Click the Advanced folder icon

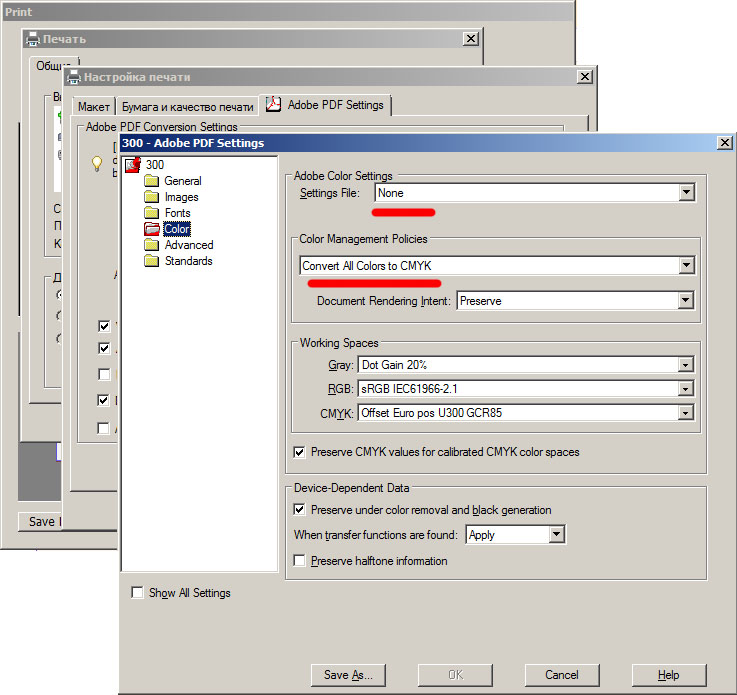151,245
